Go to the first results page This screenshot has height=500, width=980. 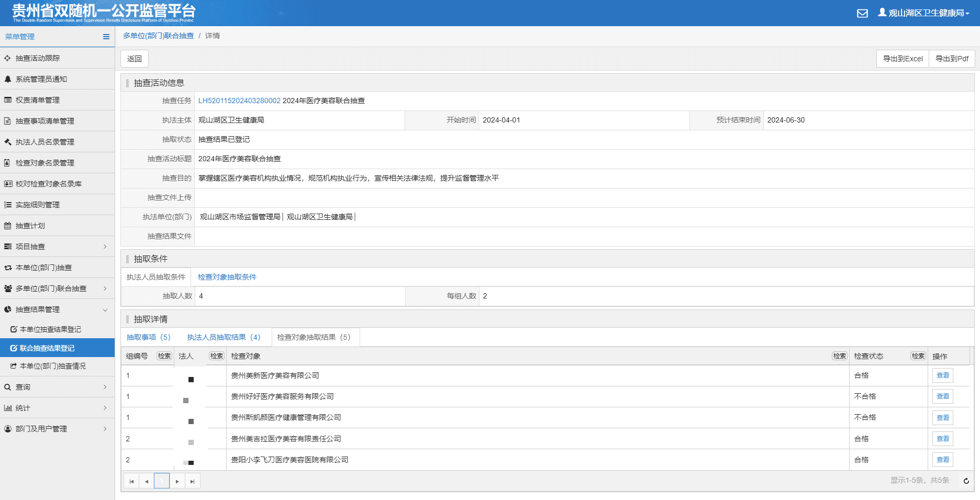tap(131, 481)
